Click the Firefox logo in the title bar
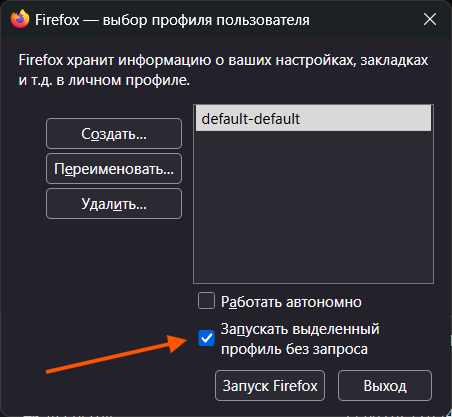 click(x=20, y=19)
